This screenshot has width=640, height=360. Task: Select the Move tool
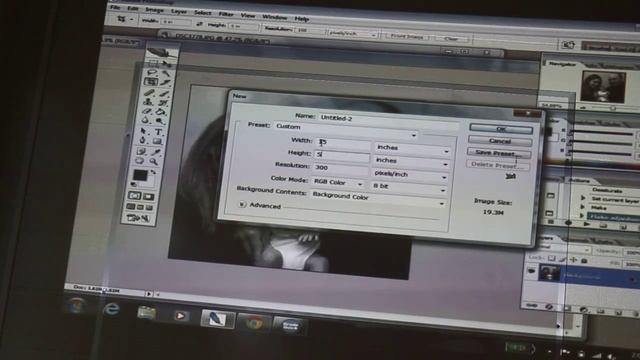[x=166, y=64]
